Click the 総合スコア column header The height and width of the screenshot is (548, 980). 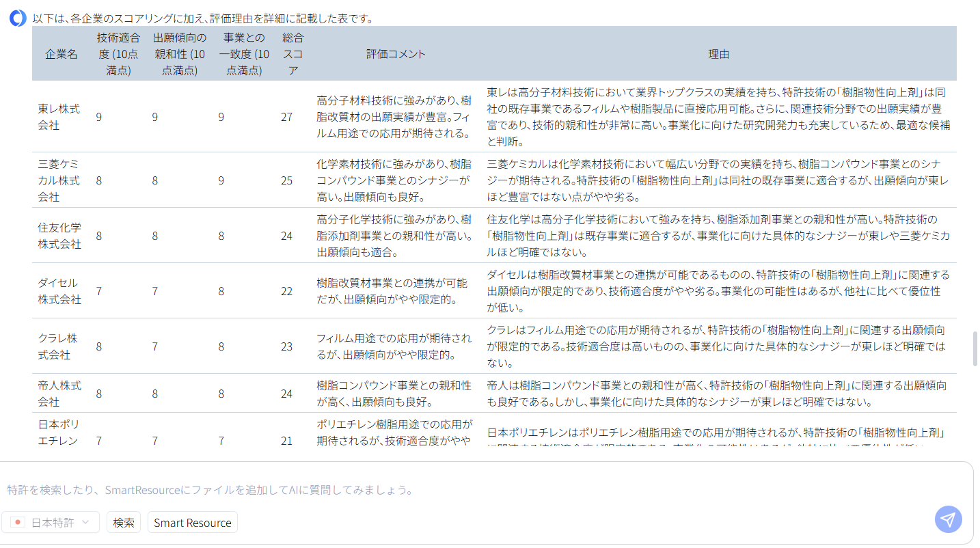292,54
